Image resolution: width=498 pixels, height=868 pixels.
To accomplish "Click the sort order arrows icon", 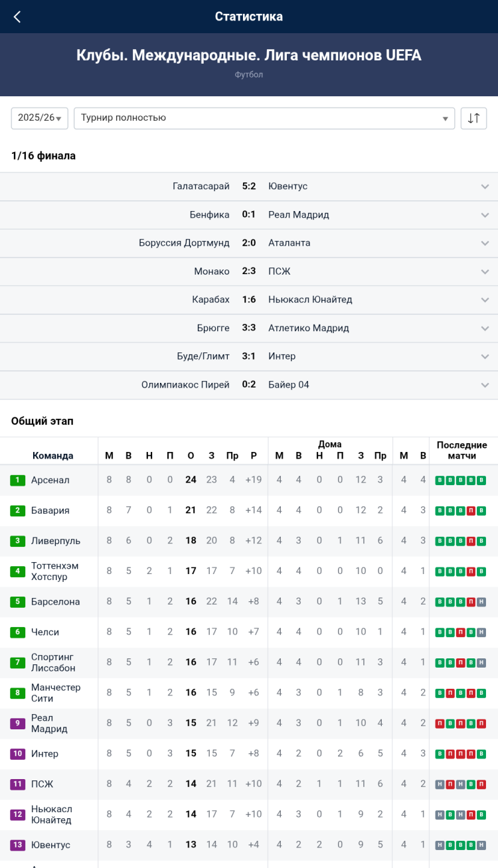I will 473,118.
